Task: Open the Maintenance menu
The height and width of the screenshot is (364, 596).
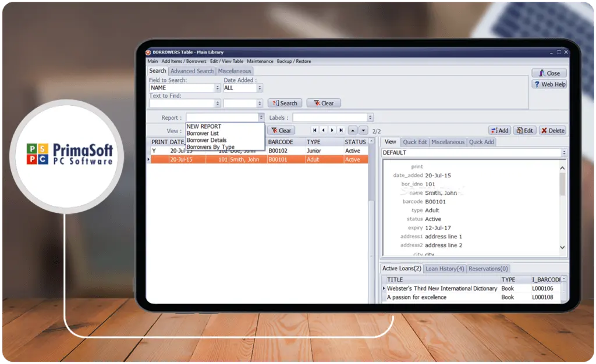Action: 260,61
